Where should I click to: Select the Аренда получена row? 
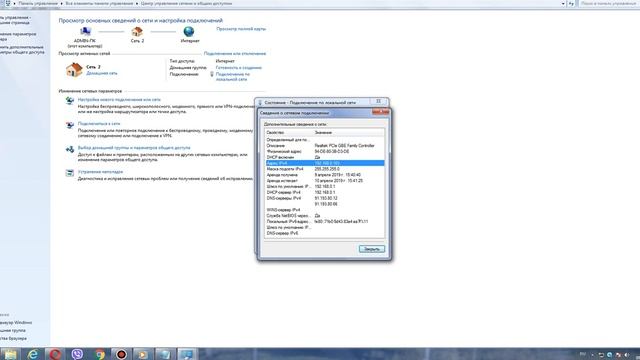click(324, 175)
